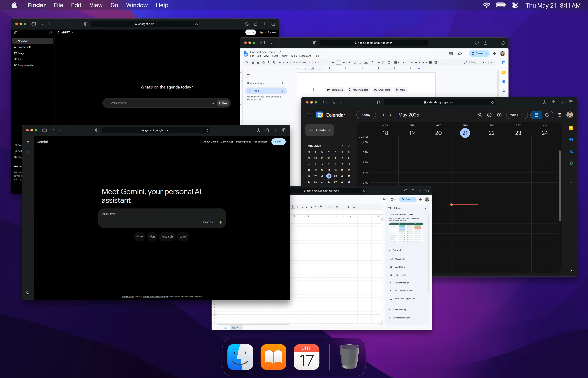Click the spelling check icon in Docs toolbar
Screen dimensions: 588x378
pos(269,63)
